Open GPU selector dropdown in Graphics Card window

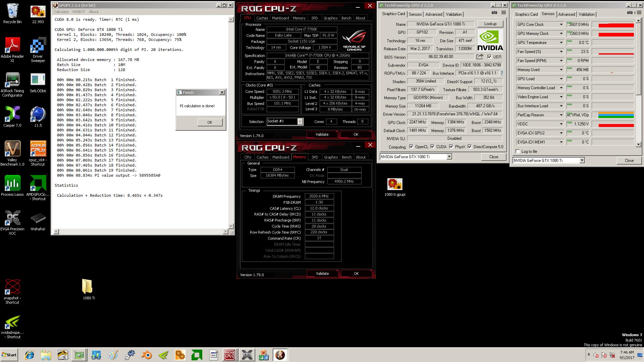pos(449,157)
